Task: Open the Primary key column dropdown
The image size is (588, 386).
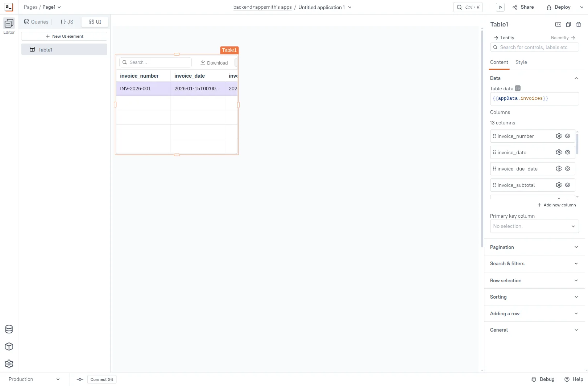Action: point(534,226)
